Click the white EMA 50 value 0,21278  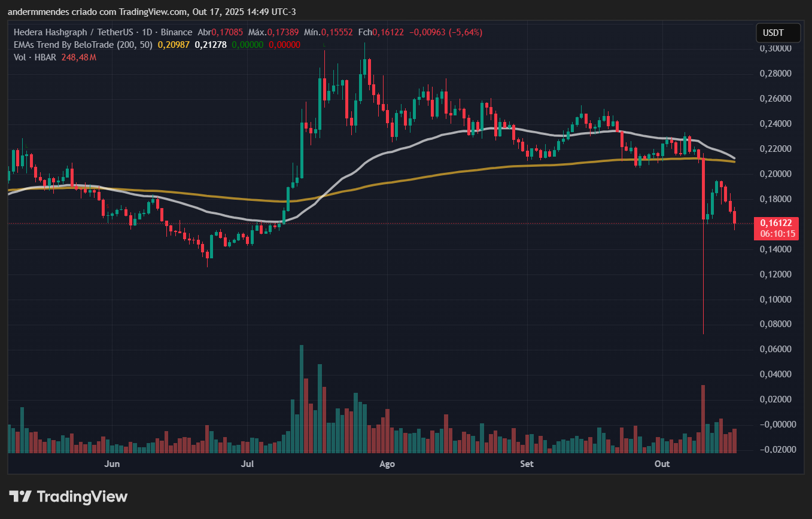pos(211,45)
